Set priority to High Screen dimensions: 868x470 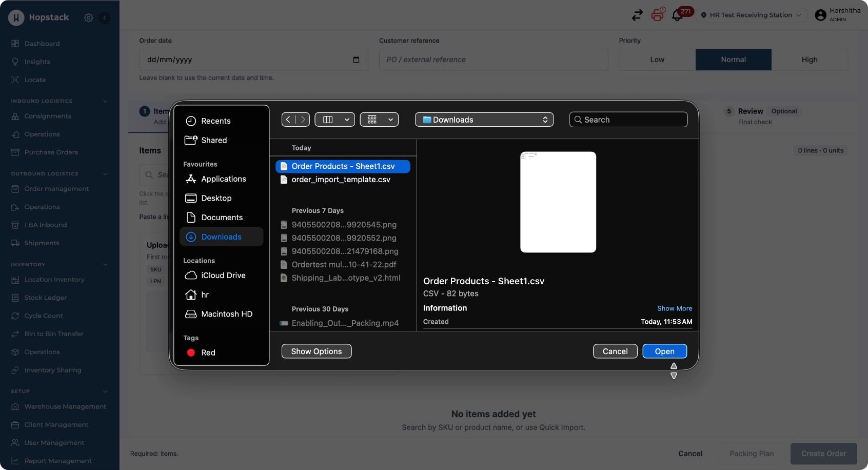tap(810, 60)
